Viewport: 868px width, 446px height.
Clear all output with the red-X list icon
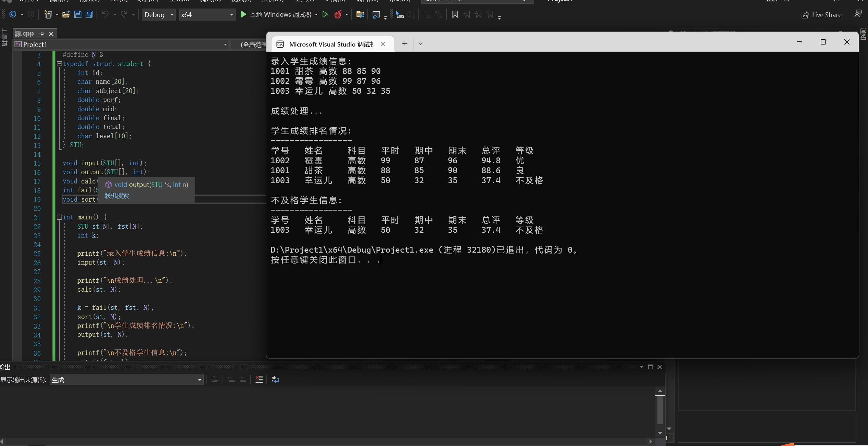(259, 380)
